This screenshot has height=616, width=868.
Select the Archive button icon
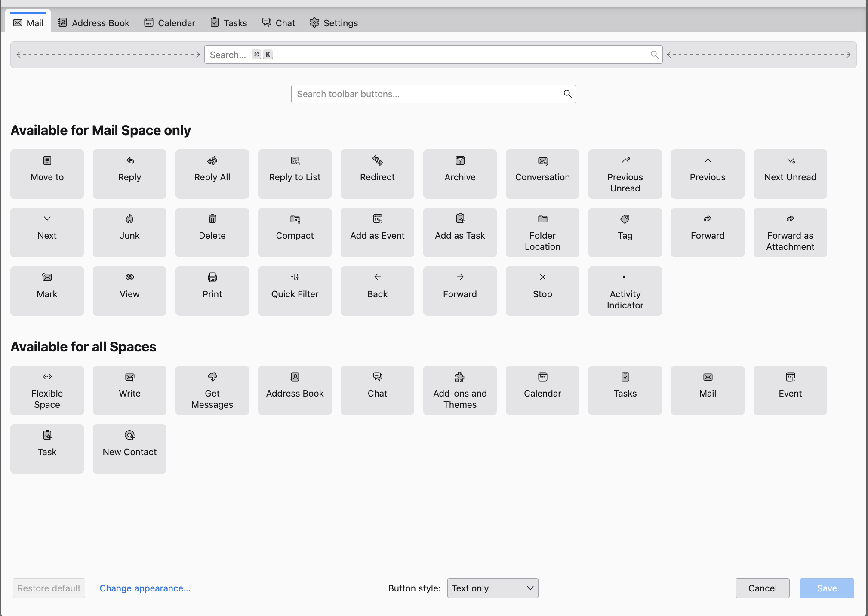point(460,161)
